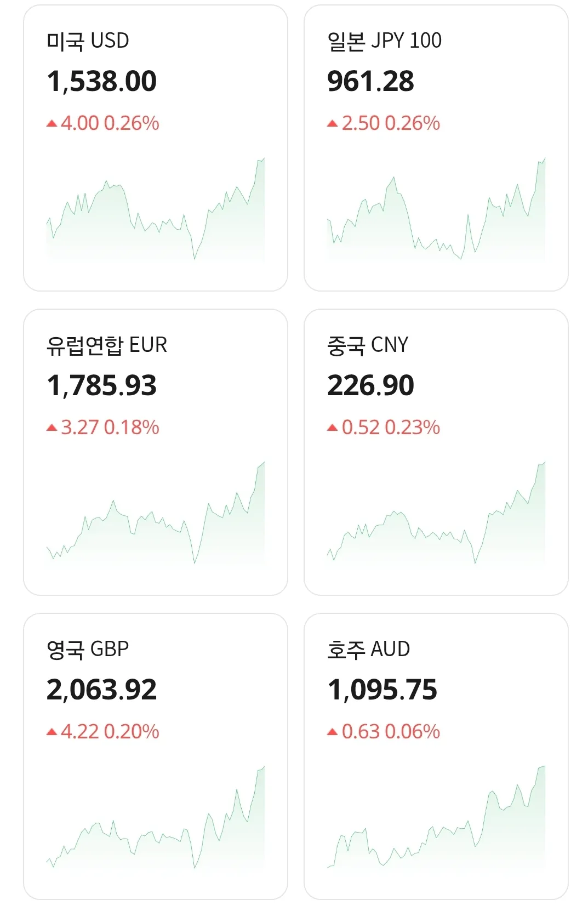The width and height of the screenshot is (588, 905).
Task: Open the 미국 USD exchange rate card
Action: tap(156, 148)
